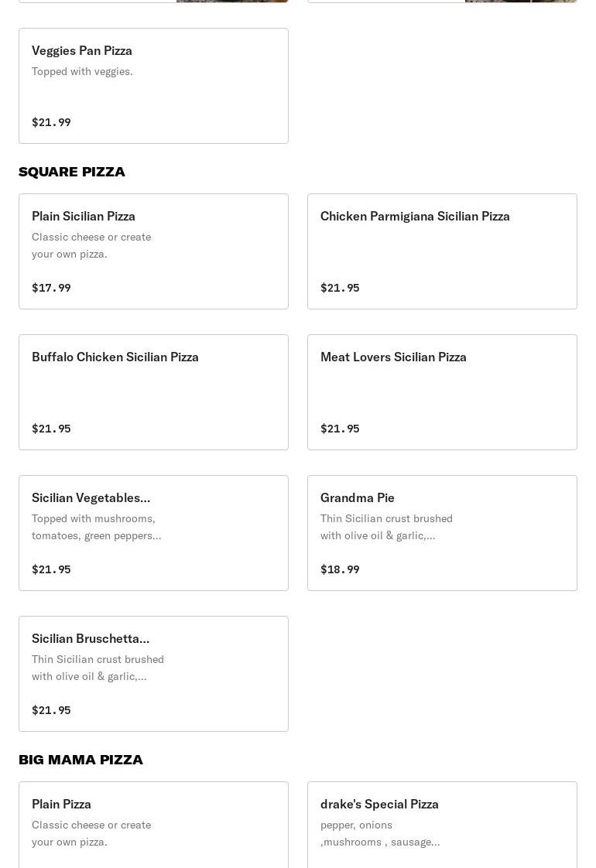Click the Grandma Pie description text
Image resolution: width=596 pixels, height=868 pixels.
tap(386, 527)
